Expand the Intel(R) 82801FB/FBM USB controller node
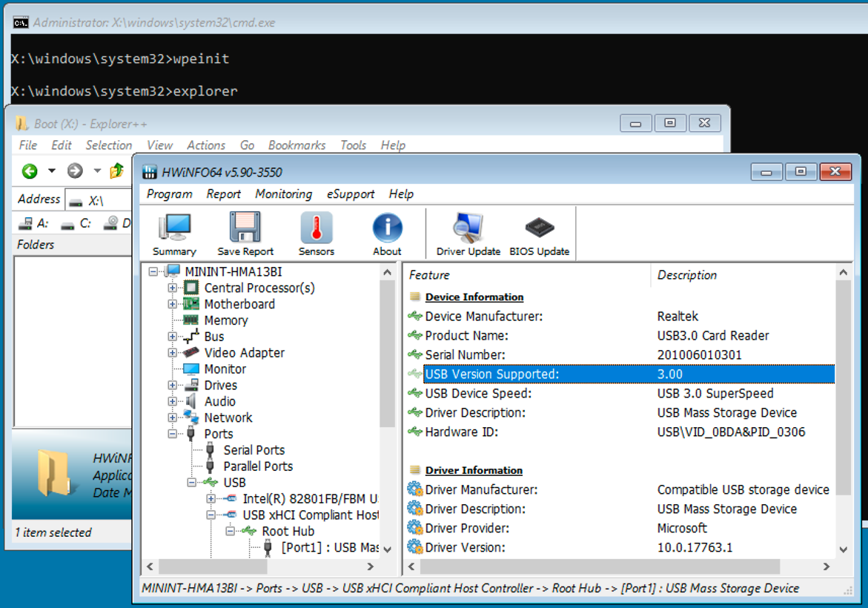The width and height of the screenshot is (868, 608). [x=211, y=499]
